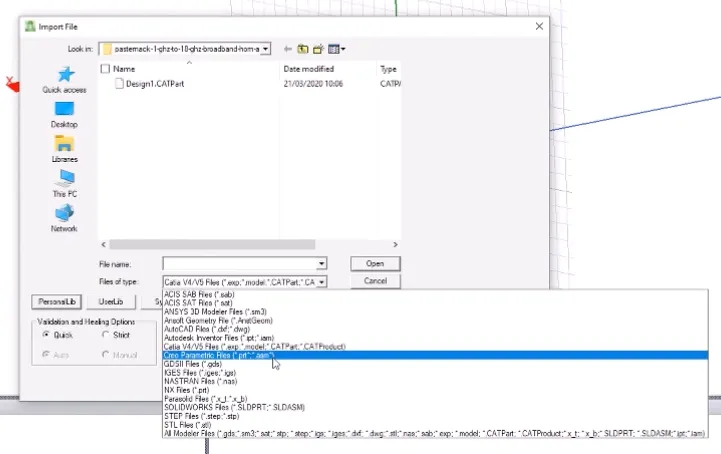
Task: Open Quick access in the places sidebar
Action: click(65, 80)
